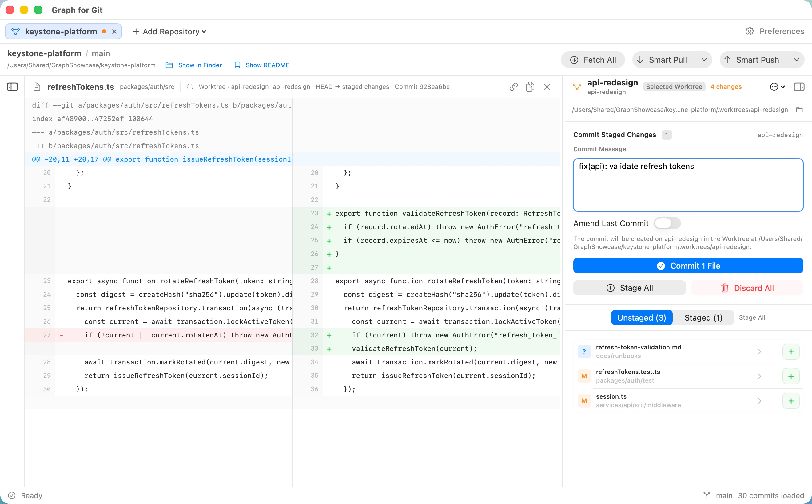Stage session.ts with plus button
This screenshot has width=812, height=504.
pos(791,401)
